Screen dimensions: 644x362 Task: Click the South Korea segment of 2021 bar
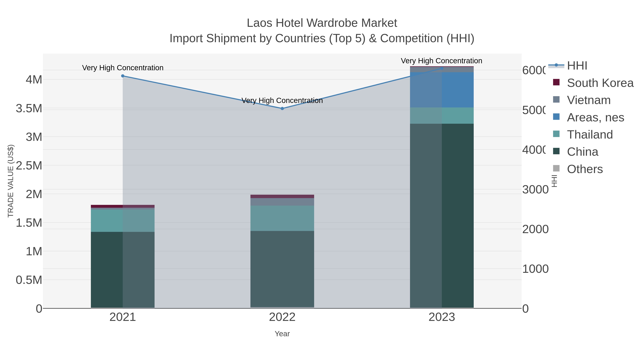[x=123, y=206]
